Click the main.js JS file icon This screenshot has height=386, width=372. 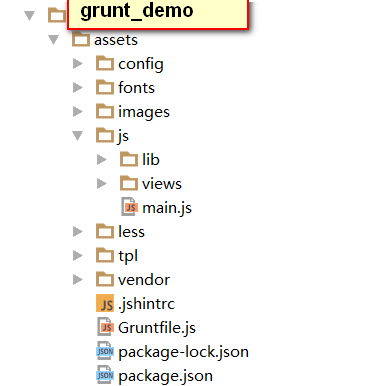click(x=129, y=207)
